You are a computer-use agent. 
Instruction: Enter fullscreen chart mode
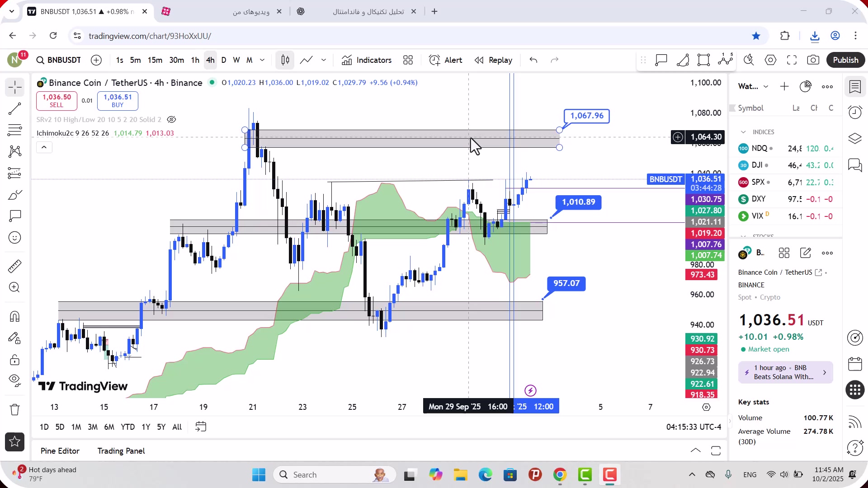point(792,60)
